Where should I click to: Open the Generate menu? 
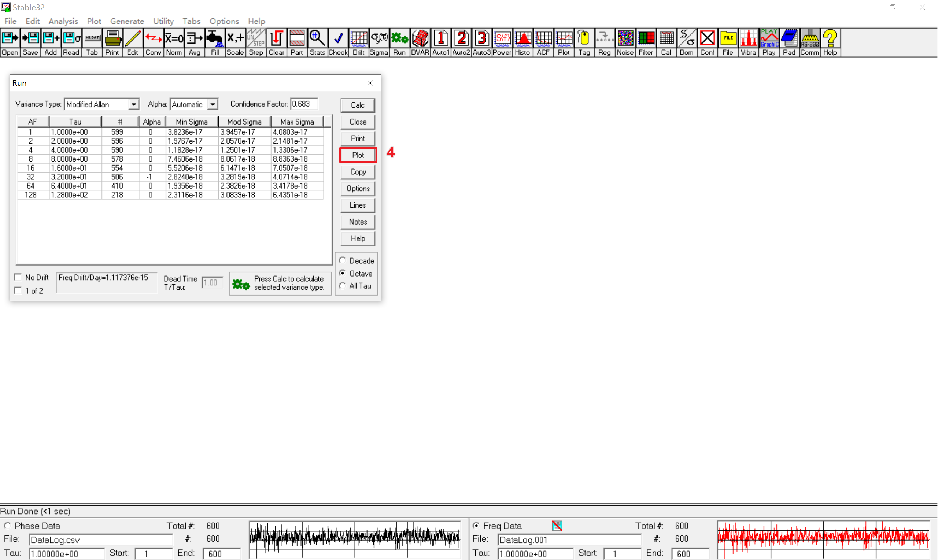coord(127,21)
